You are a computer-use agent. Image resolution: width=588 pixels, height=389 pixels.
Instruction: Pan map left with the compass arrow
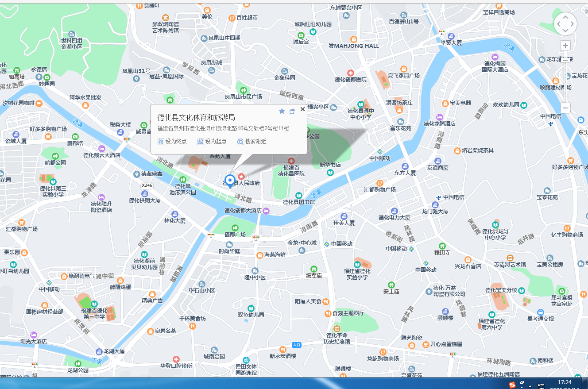pyautogui.click(x=558, y=23)
